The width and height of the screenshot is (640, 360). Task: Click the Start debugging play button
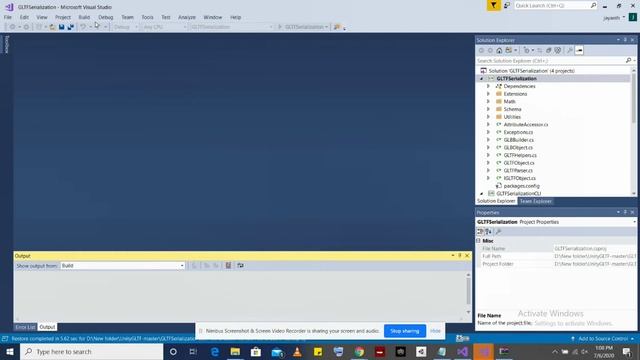click(280, 27)
